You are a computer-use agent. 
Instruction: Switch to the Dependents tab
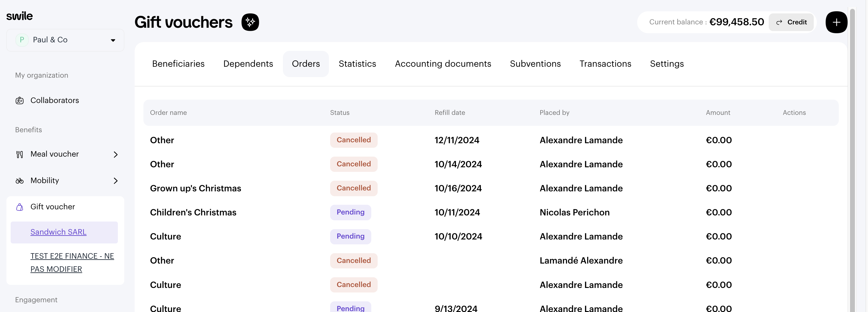248,64
